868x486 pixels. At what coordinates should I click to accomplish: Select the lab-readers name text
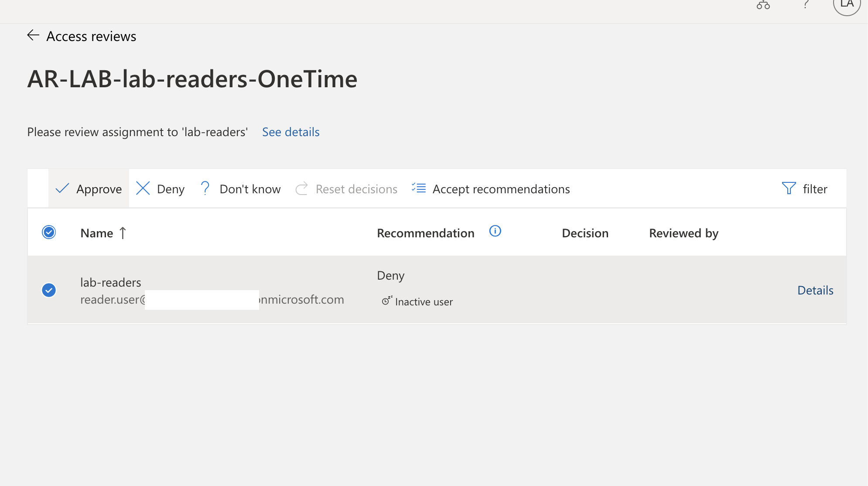coord(111,283)
